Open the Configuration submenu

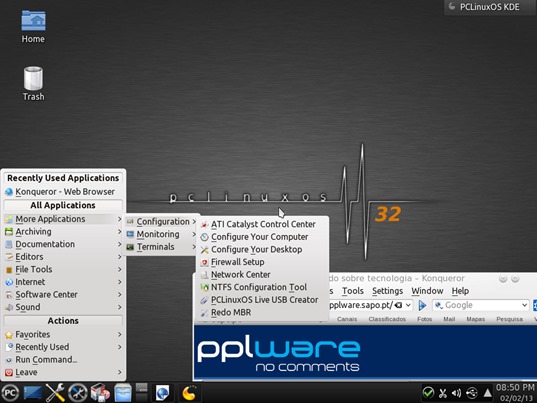coord(161,222)
